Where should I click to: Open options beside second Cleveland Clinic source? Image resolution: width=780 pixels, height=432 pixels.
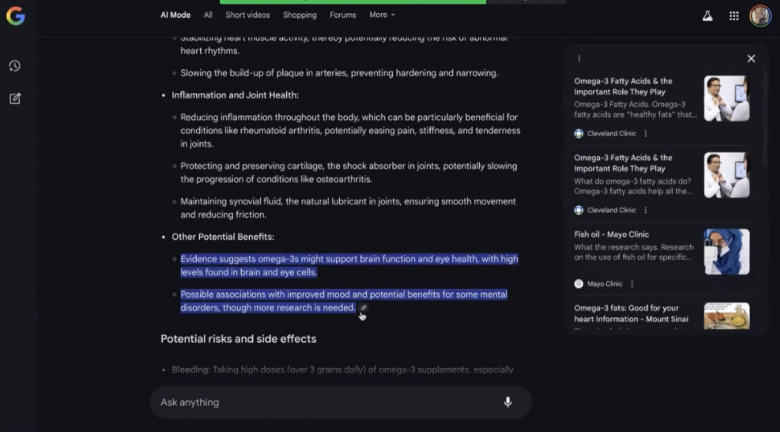click(646, 210)
